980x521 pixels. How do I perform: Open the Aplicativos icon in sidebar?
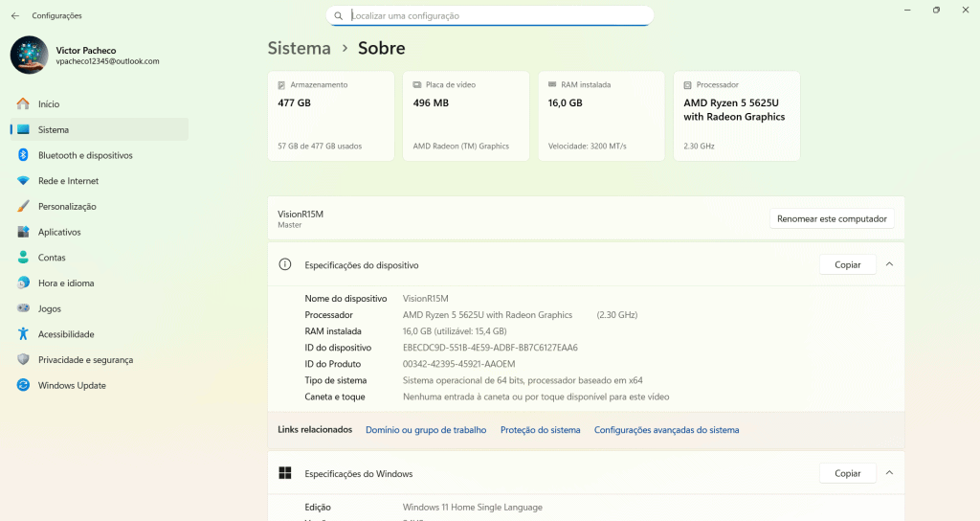click(x=23, y=232)
